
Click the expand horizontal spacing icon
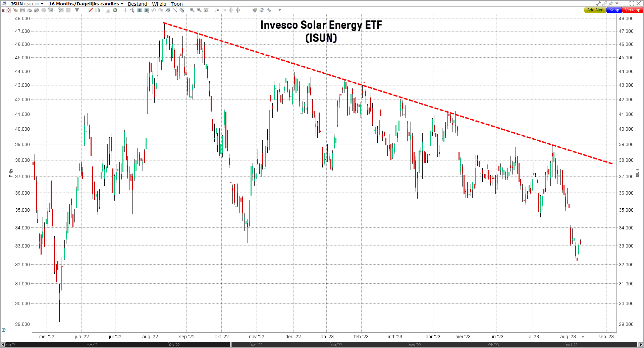pyautogui.click(x=231, y=10)
